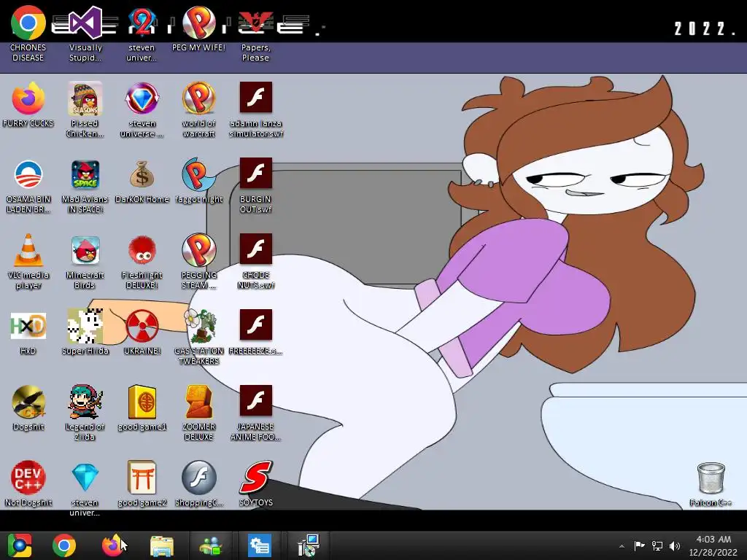Launch the good game2 torii gate icon
This screenshot has height=560, width=747.
pos(142,478)
